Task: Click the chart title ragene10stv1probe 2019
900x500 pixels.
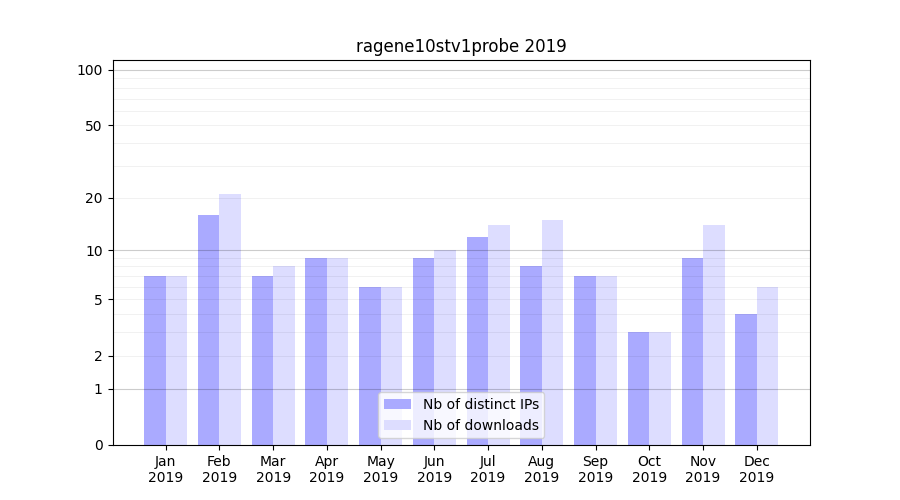Action: pyautogui.click(x=461, y=46)
